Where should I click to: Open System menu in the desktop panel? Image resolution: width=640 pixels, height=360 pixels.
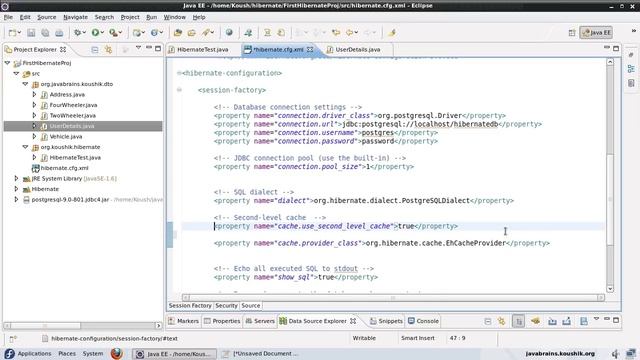[x=93, y=353]
